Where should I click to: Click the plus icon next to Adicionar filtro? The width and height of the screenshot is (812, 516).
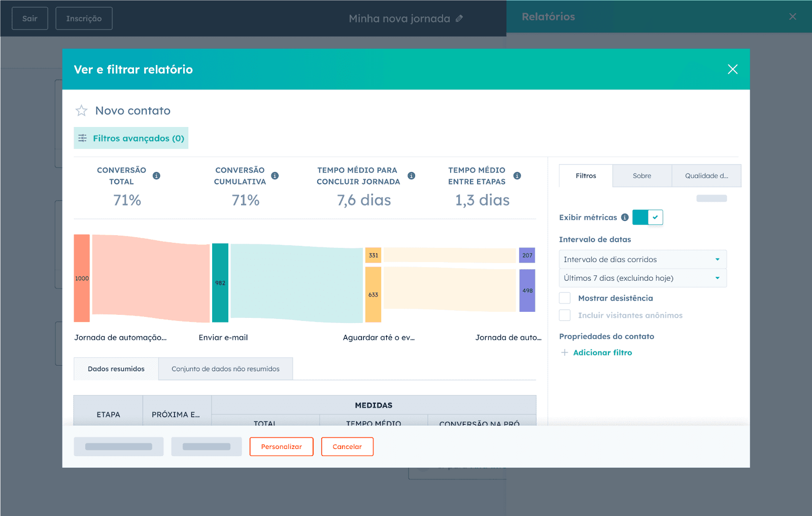[565, 352]
